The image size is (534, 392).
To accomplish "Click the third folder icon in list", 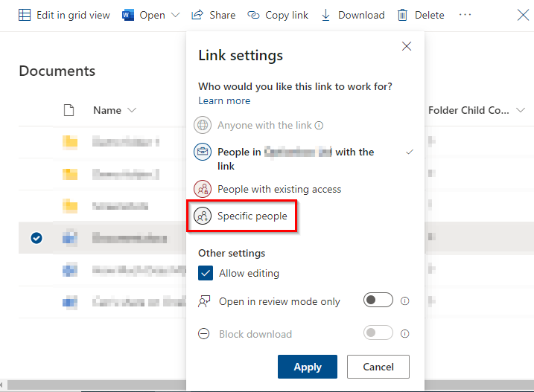I will (x=70, y=206).
